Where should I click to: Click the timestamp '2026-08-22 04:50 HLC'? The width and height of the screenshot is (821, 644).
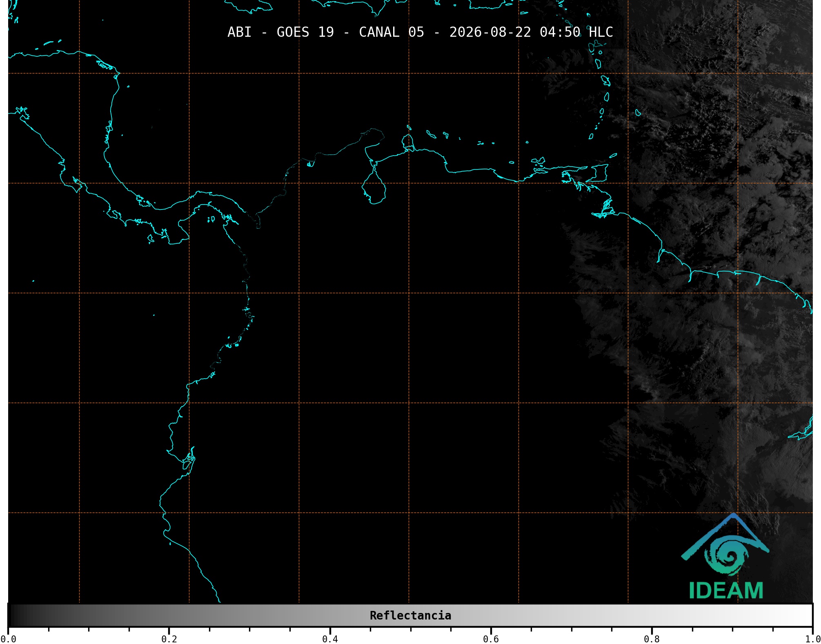[531, 32]
